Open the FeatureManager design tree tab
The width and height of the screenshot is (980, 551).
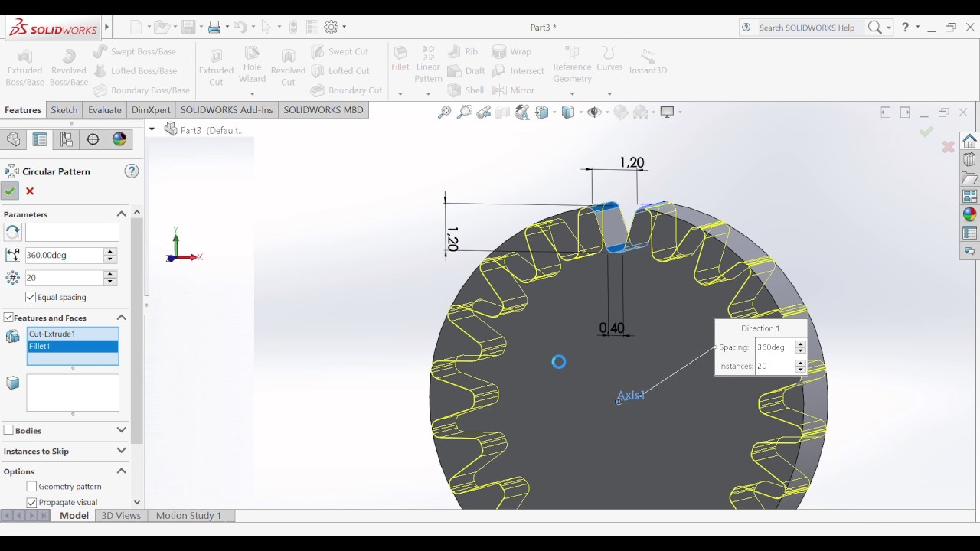click(13, 139)
